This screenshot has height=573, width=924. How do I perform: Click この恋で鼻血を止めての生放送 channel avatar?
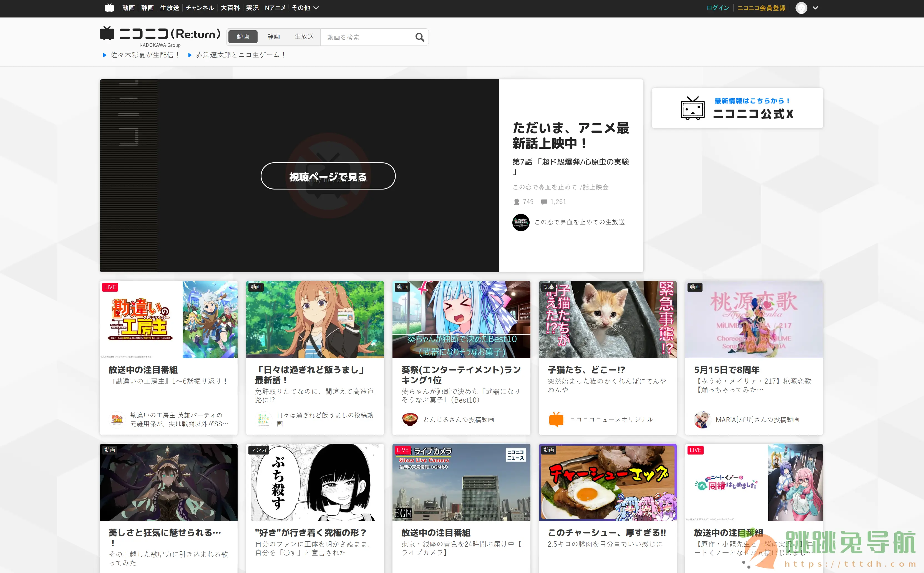[x=521, y=223]
